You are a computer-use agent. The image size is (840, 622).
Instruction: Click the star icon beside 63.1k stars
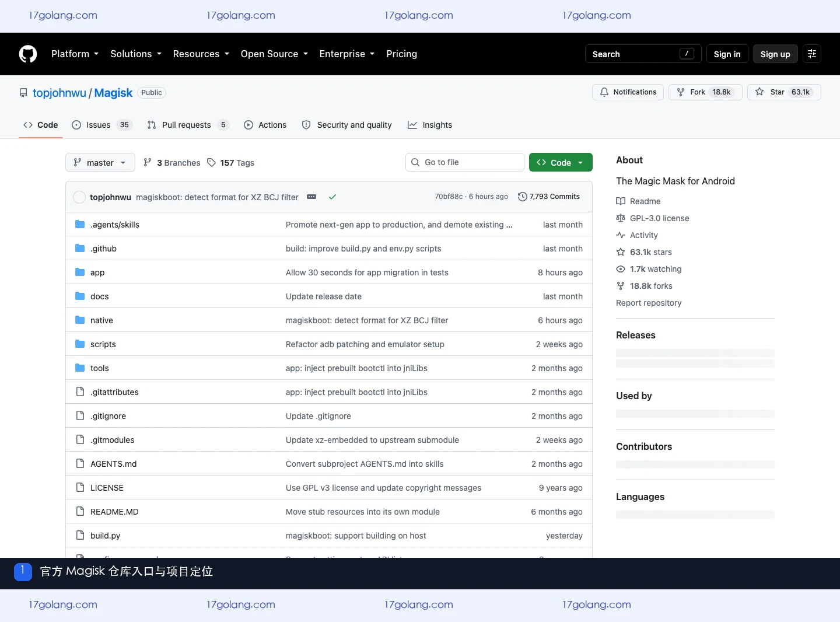click(x=621, y=252)
